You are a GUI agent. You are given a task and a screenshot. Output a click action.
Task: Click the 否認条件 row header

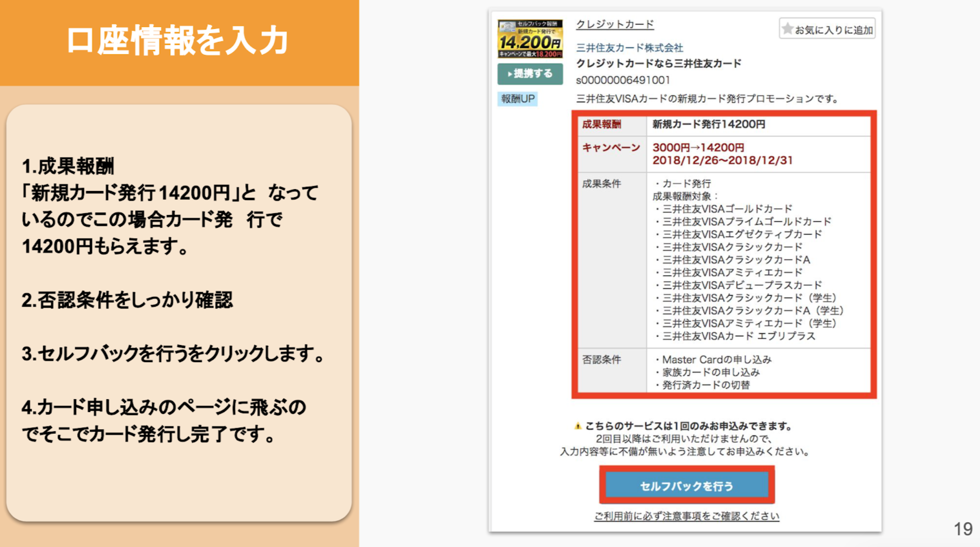tap(612, 370)
